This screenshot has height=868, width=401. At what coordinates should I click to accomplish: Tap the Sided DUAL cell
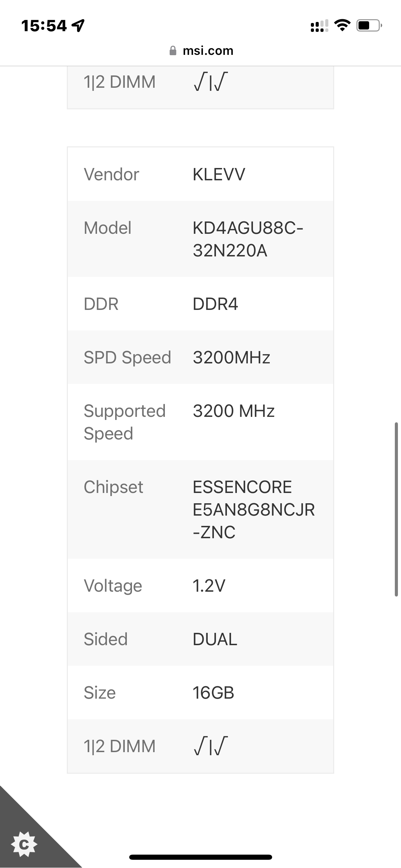pos(214,639)
